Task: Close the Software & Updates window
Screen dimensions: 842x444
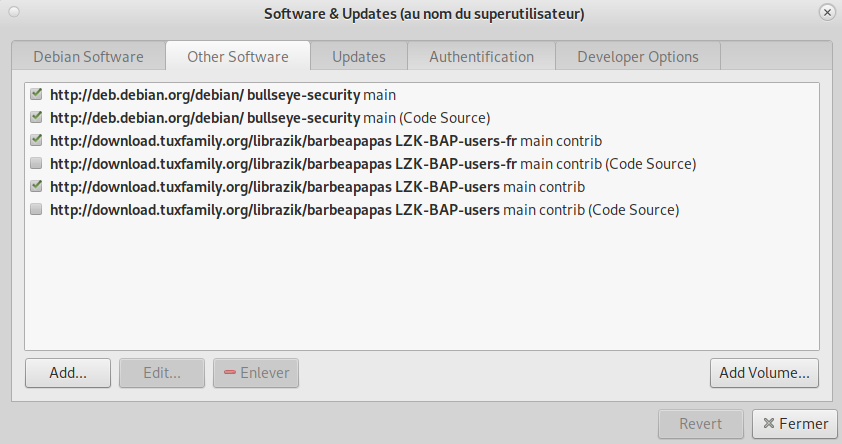Action: 827,13
